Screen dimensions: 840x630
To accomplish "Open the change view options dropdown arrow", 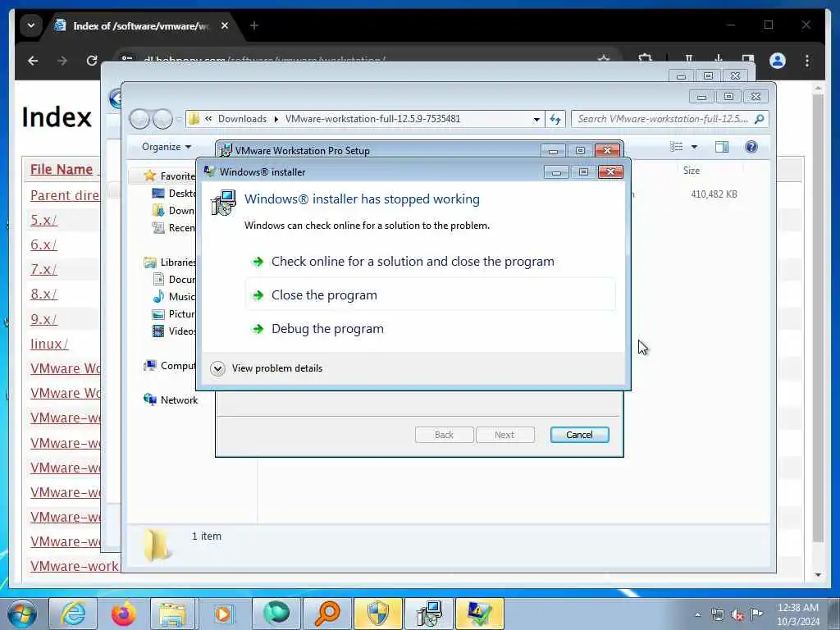I will click(x=694, y=147).
